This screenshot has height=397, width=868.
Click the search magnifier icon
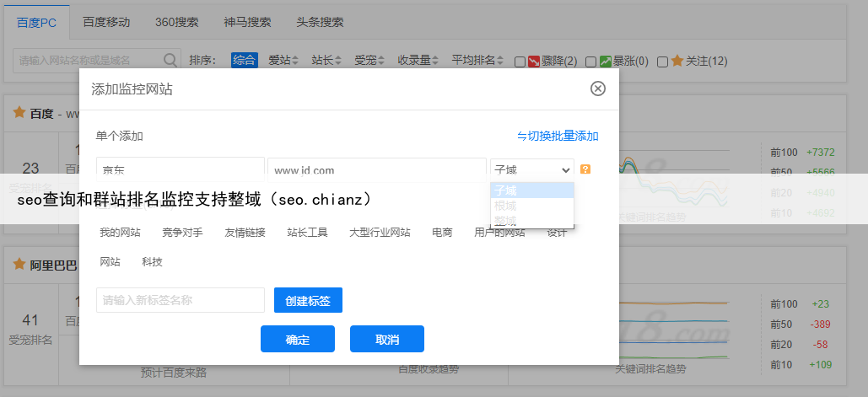170,61
